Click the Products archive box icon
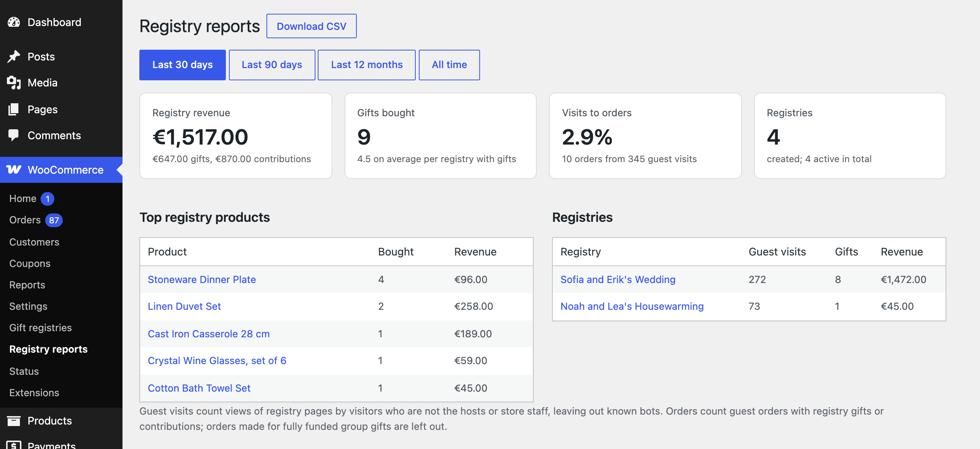980x449 pixels. [x=14, y=421]
